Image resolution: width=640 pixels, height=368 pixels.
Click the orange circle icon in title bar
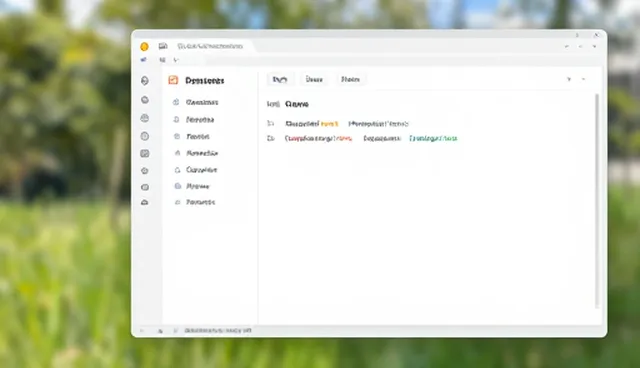click(x=144, y=47)
